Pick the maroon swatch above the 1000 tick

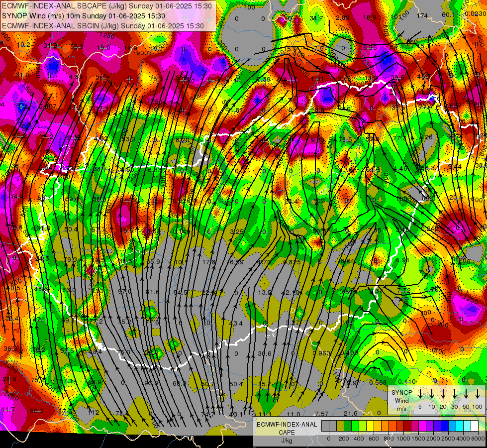(407, 426)
